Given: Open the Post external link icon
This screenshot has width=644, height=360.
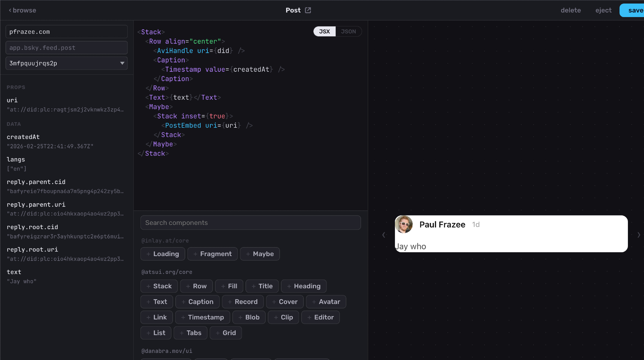Looking at the screenshot, I should click(308, 10).
